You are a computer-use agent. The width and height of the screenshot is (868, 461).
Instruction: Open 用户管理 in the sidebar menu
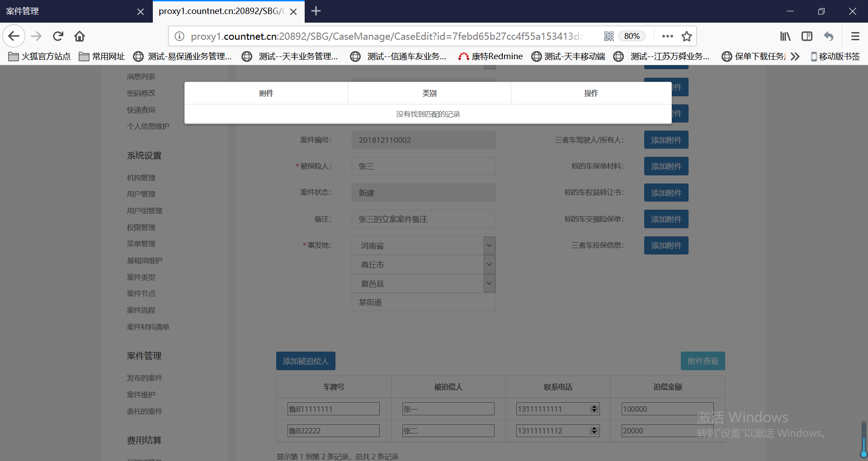point(141,194)
